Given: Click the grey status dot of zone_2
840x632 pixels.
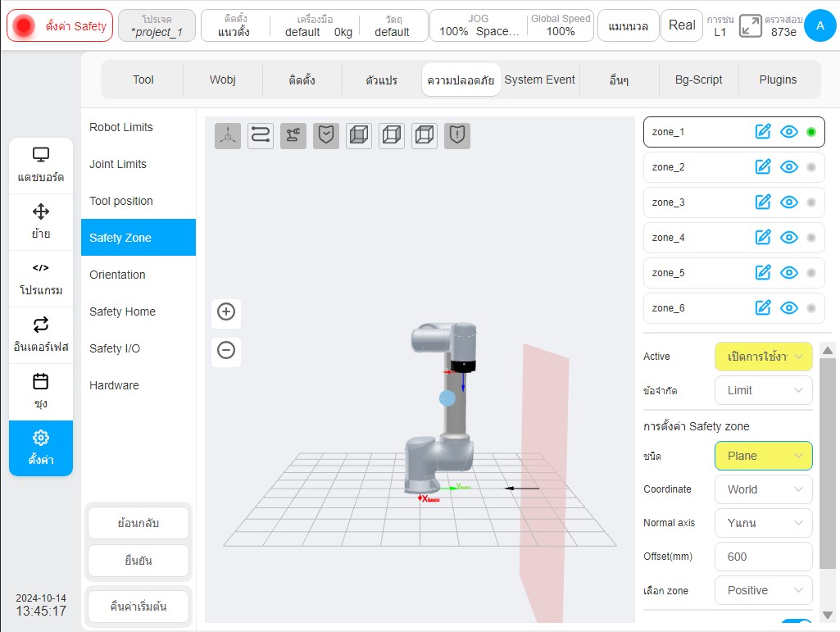Looking at the screenshot, I should 811,166.
